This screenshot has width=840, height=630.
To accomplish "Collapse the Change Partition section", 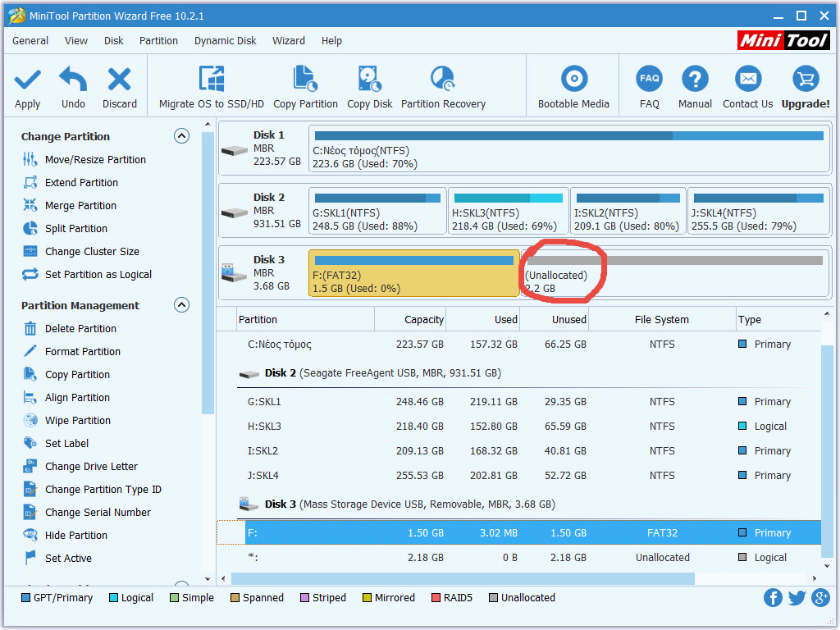I will click(x=181, y=136).
